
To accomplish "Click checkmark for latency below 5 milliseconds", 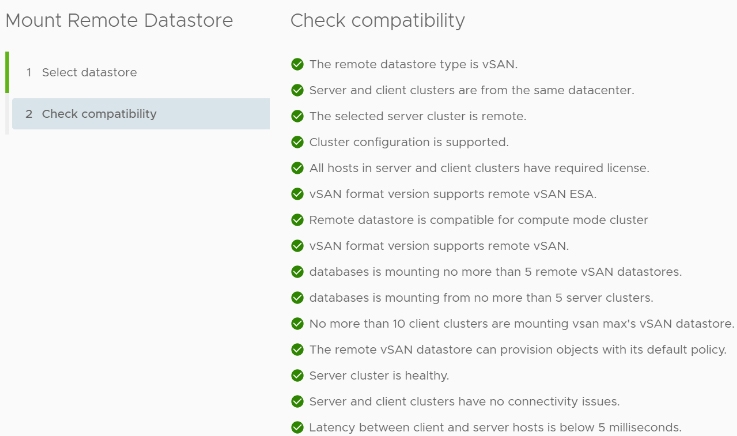I will pyautogui.click(x=297, y=428).
